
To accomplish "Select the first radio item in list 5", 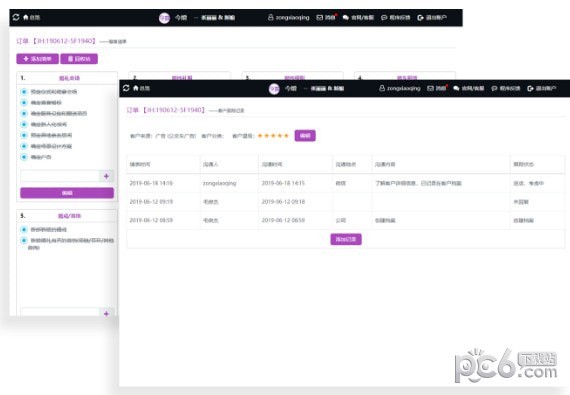I will click(x=24, y=229).
